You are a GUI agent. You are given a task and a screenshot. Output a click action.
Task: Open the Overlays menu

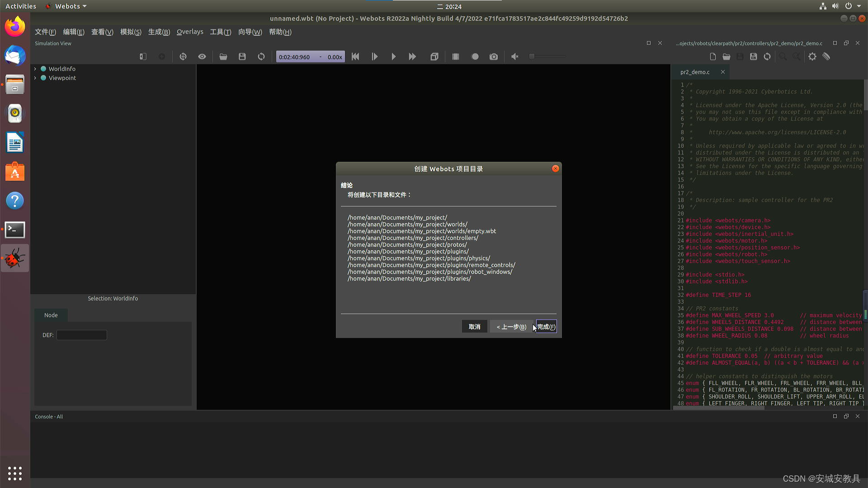pos(190,32)
